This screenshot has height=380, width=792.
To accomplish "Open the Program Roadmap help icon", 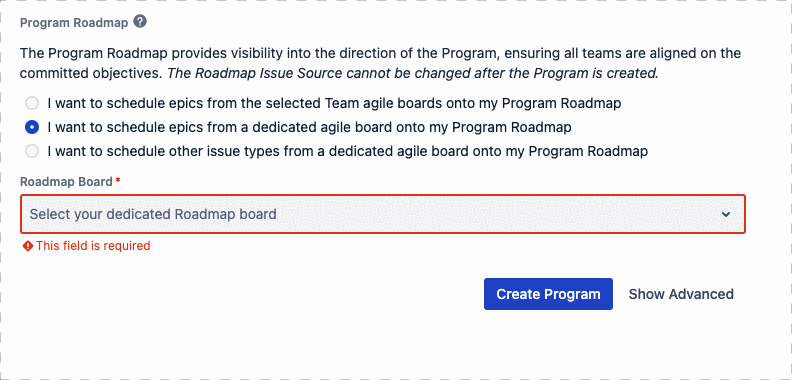I will point(140,22).
